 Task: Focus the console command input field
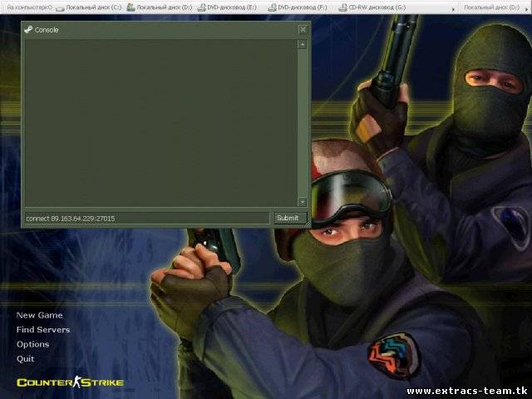[147, 219]
